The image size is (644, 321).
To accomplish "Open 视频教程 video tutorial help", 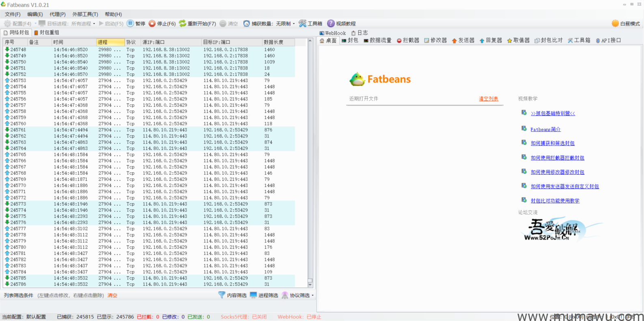I will pos(341,24).
